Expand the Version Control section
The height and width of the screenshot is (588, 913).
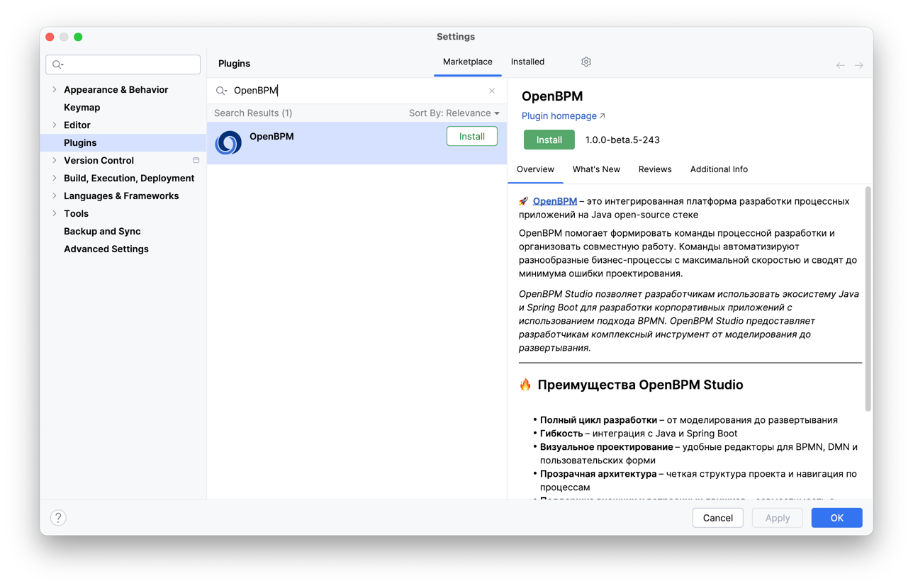point(55,161)
